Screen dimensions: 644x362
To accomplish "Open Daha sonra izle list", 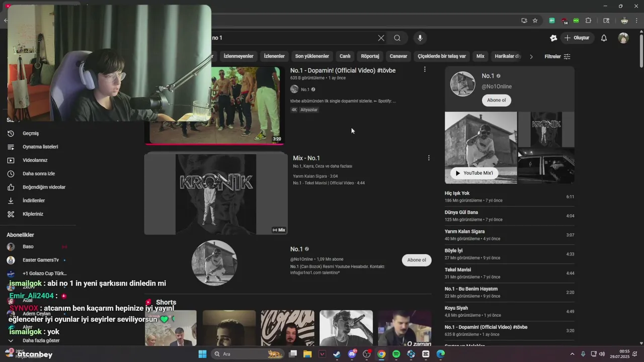I will coord(38,173).
